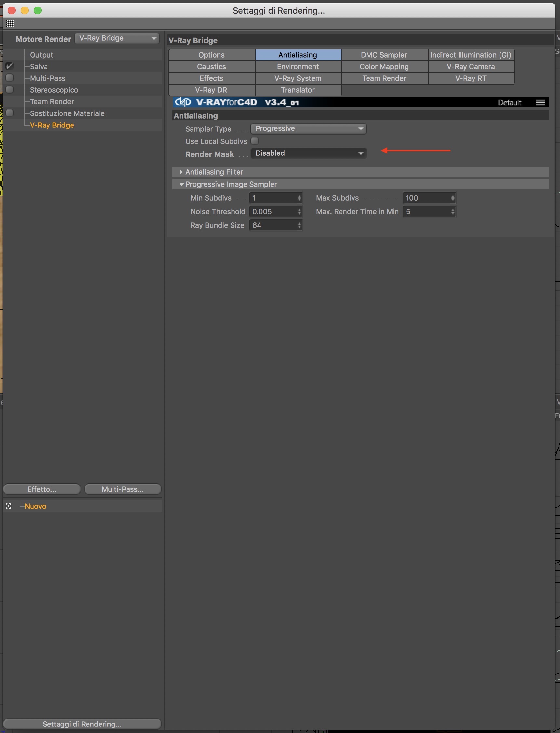The height and width of the screenshot is (733, 560).
Task: Open the Indirect Illumination (GI) tab
Action: click(x=471, y=55)
